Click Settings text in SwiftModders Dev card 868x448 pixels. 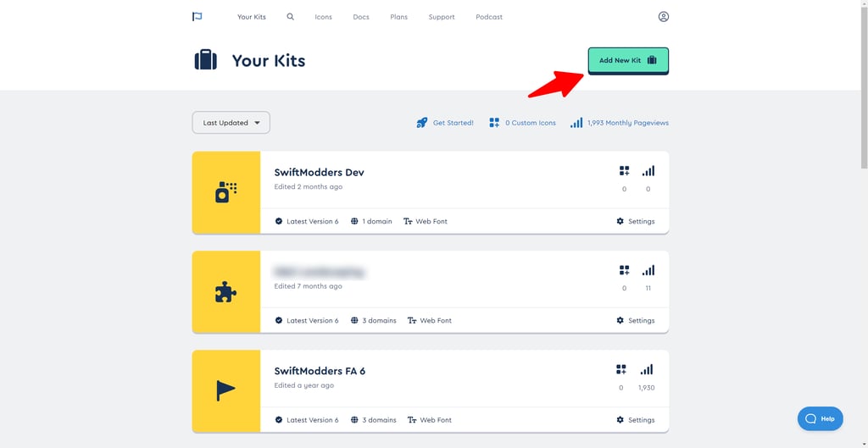point(642,221)
